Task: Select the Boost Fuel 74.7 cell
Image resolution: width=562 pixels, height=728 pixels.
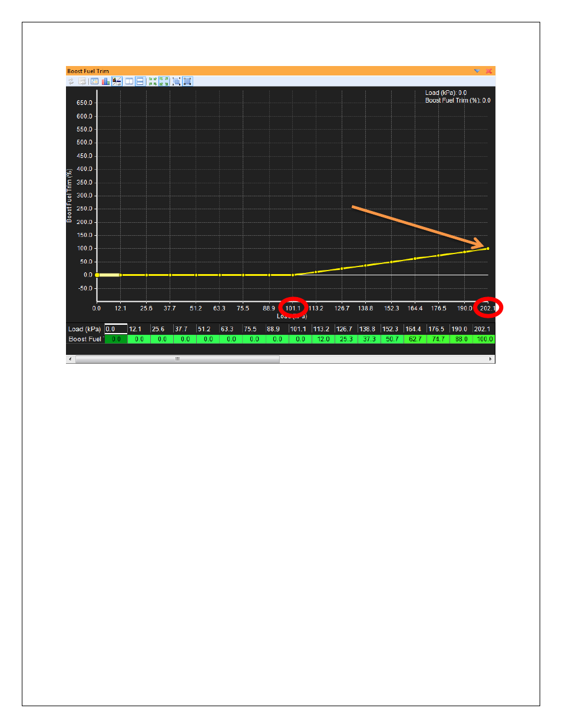Action: pos(438,339)
